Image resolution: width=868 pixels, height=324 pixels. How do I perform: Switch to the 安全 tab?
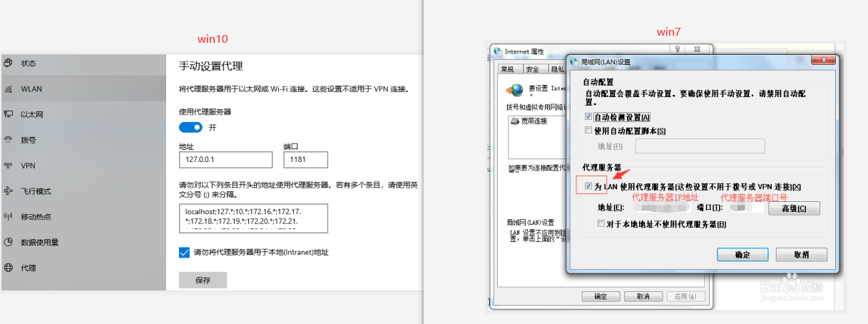click(x=532, y=69)
